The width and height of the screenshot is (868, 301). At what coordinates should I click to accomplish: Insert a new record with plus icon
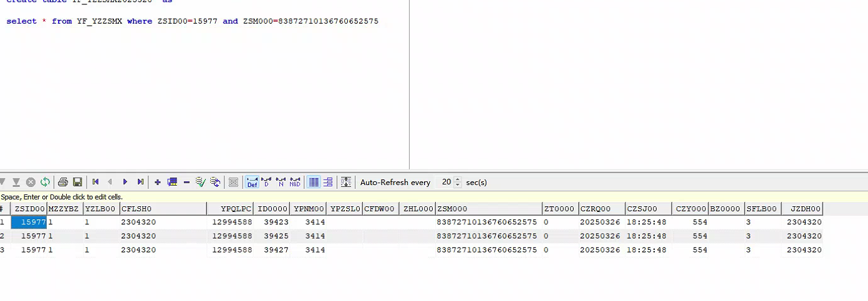tap(158, 182)
